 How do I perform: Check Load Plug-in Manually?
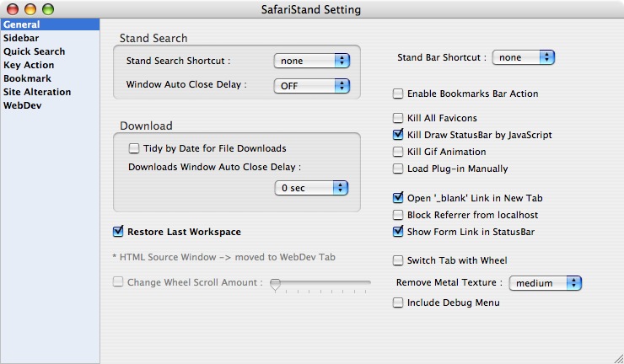tap(397, 169)
